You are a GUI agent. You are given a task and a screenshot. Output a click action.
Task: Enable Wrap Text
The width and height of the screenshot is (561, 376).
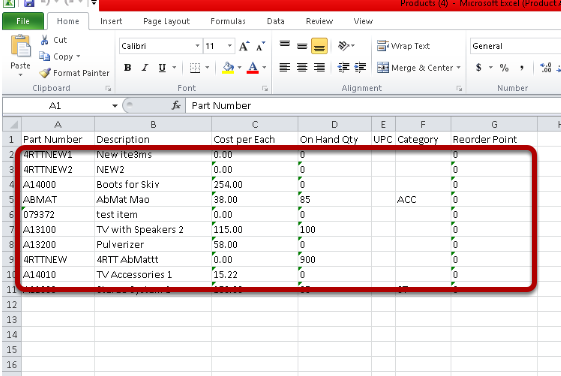click(x=403, y=46)
